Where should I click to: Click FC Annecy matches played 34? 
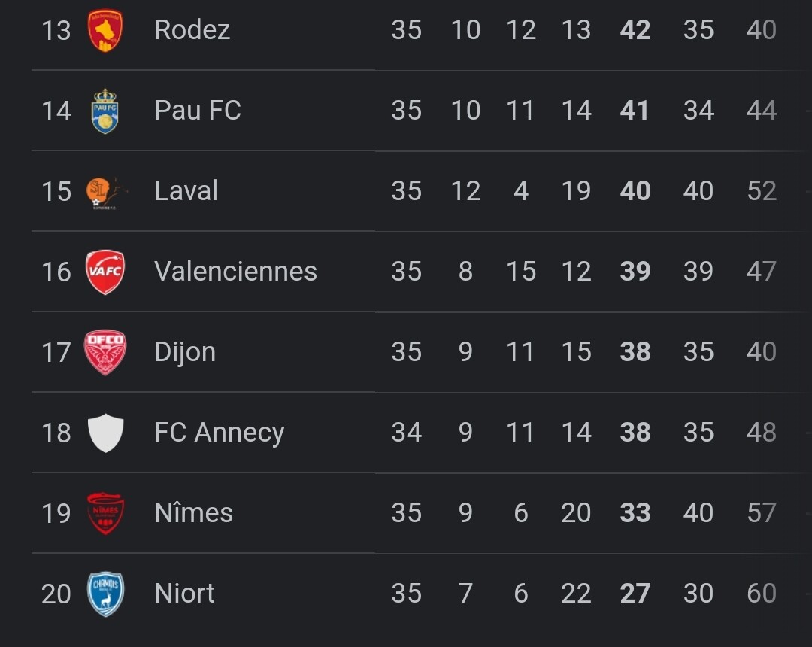pyautogui.click(x=407, y=433)
